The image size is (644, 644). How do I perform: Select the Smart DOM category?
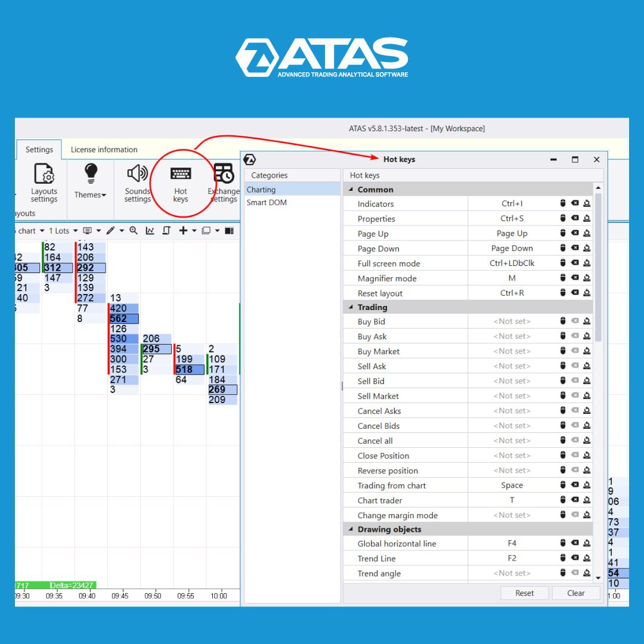pos(292,203)
